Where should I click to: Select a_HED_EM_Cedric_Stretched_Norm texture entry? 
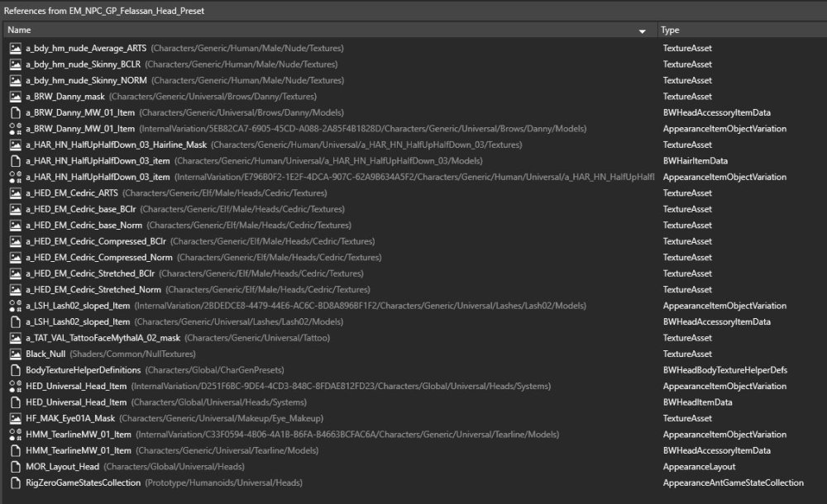tap(93, 289)
